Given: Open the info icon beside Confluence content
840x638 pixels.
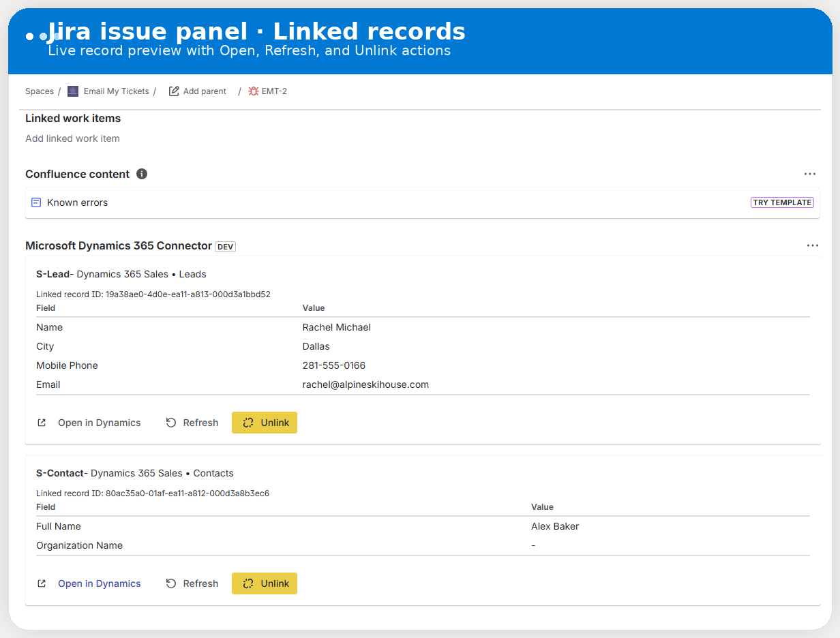Looking at the screenshot, I should tap(142, 174).
